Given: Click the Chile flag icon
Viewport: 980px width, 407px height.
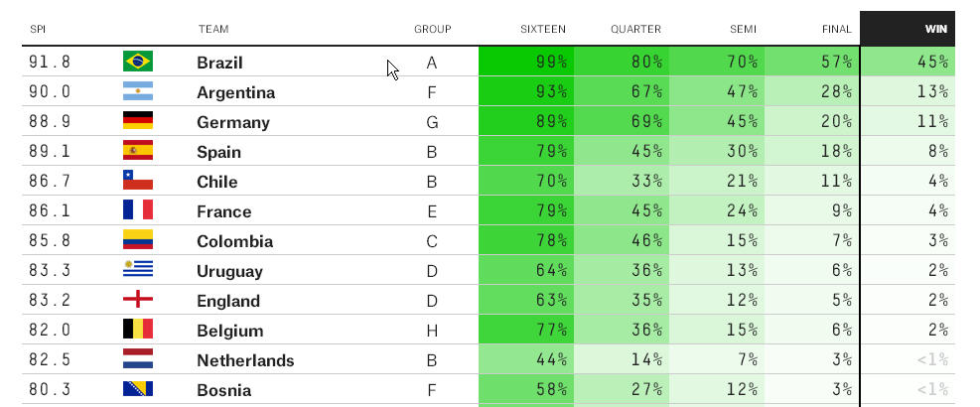Looking at the screenshot, I should (x=137, y=181).
